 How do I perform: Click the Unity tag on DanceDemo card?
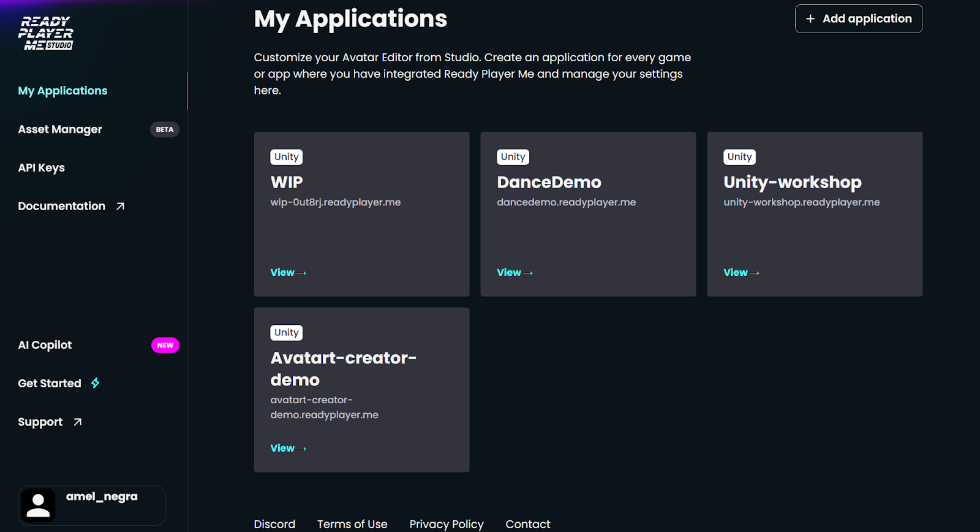[x=513, y=157]
